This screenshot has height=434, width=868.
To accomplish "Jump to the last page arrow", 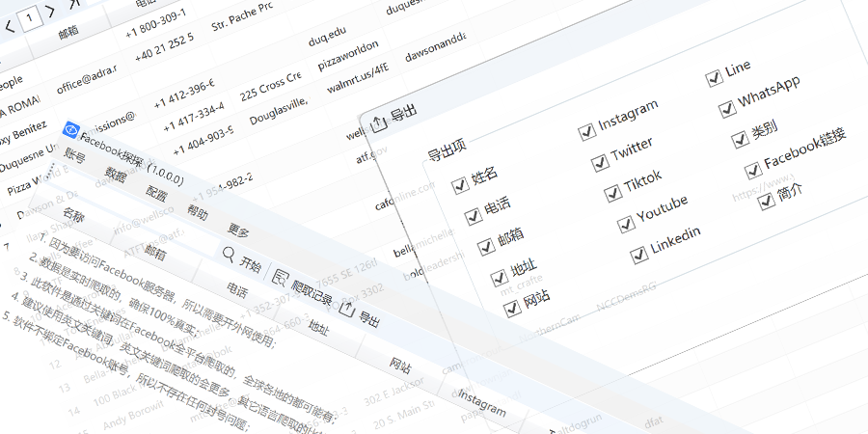I will coord(74,3).
